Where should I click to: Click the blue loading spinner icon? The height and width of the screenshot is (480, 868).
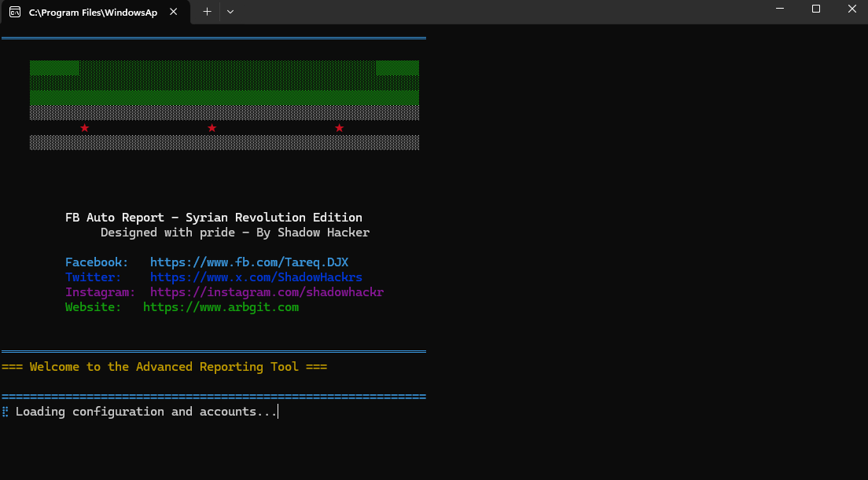point(6,412)
